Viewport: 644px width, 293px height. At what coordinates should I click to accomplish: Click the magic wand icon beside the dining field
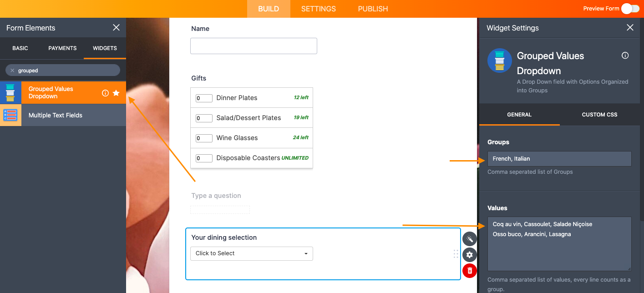[x=470, y=239]
